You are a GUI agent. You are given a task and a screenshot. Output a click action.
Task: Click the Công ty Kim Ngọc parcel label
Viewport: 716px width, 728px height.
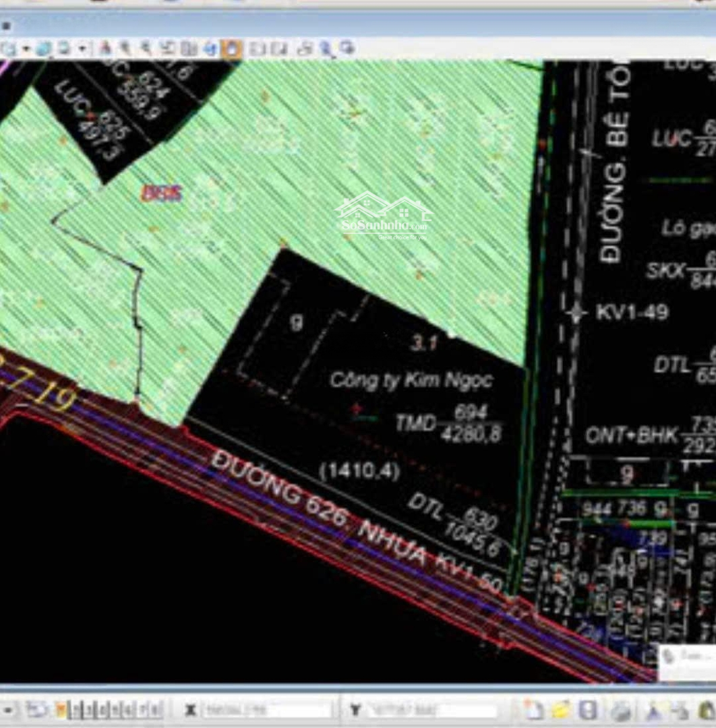[411, 381]
